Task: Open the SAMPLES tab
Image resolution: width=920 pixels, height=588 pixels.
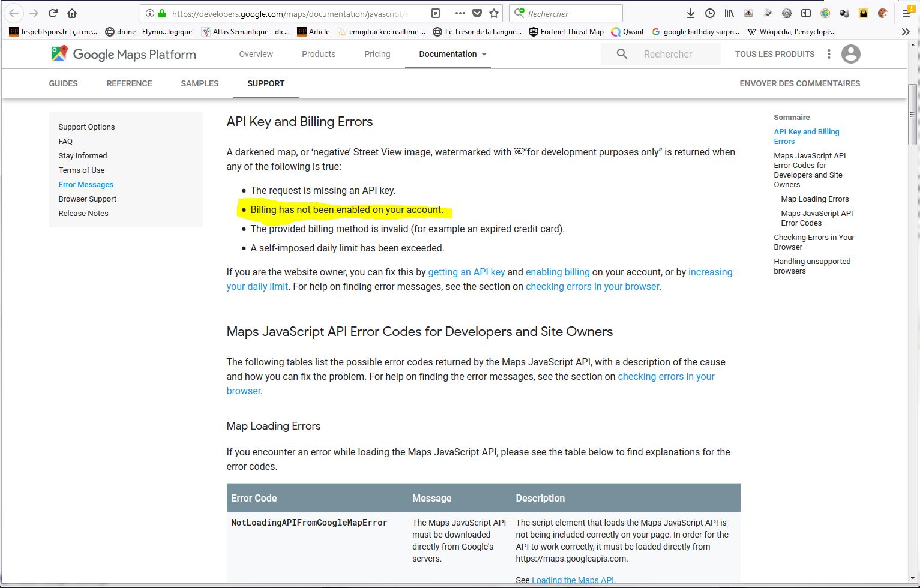Action: point(199,83)
